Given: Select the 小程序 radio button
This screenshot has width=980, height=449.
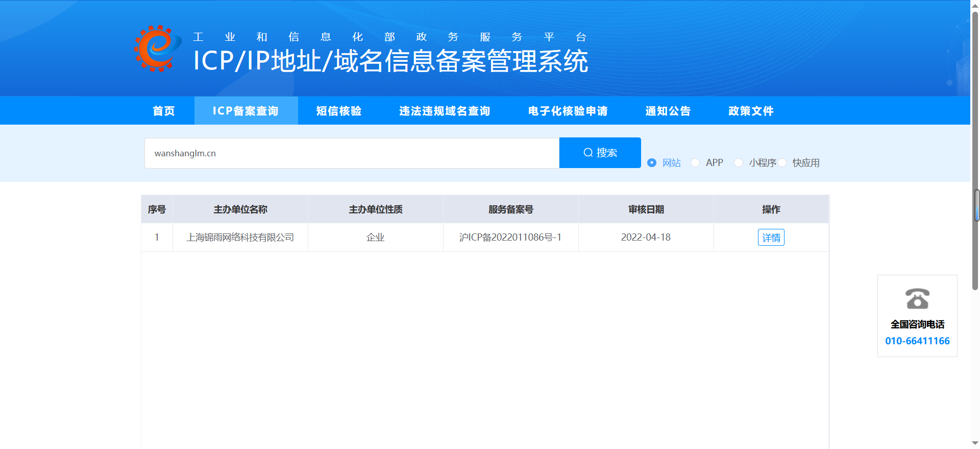Looking at the screenshot, I should tap(739, 162).
